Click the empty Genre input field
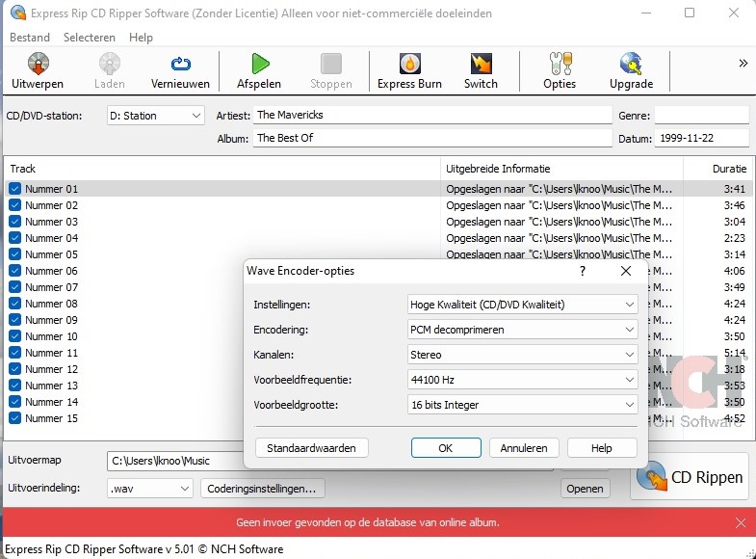The width and height of the screenshot is (756, 559). tap(701, 115)
